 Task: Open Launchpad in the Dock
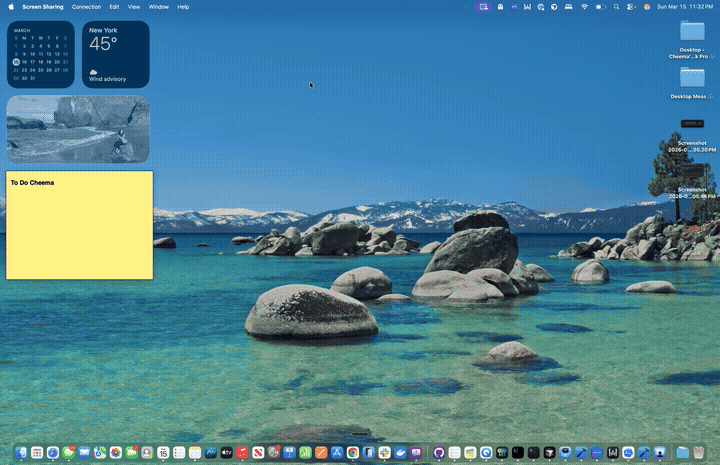pos(37,453)
